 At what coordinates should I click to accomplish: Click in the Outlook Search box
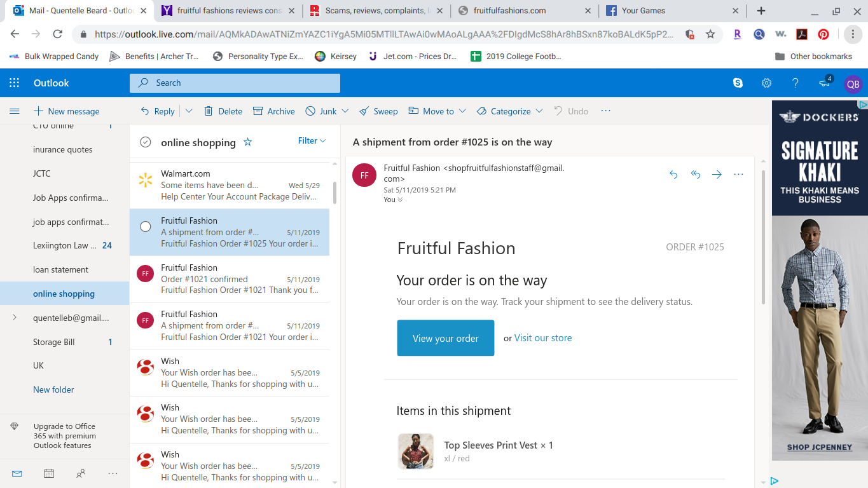(x=235, y=83)
